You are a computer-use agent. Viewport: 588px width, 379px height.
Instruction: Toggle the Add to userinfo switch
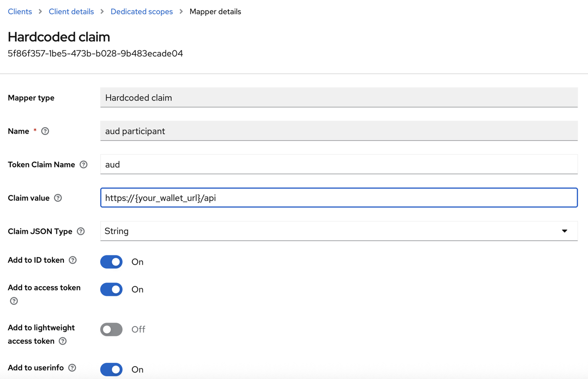[111, 369]
